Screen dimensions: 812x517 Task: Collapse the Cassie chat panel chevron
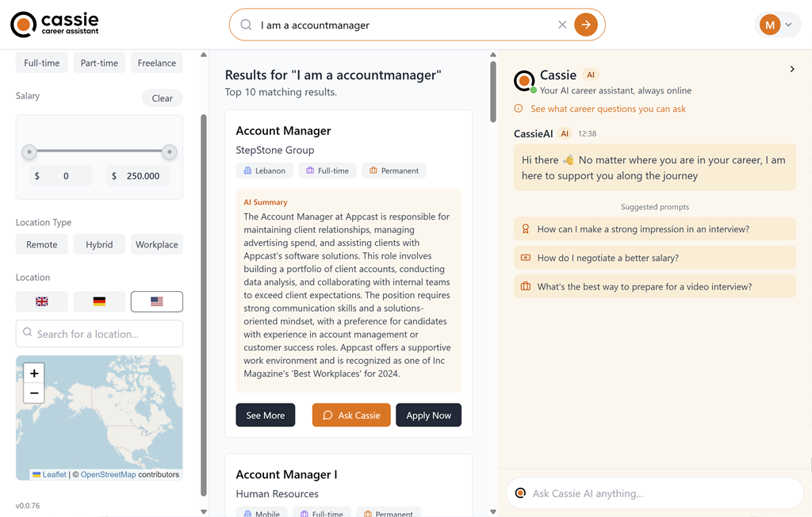click(x=792, y=70)
